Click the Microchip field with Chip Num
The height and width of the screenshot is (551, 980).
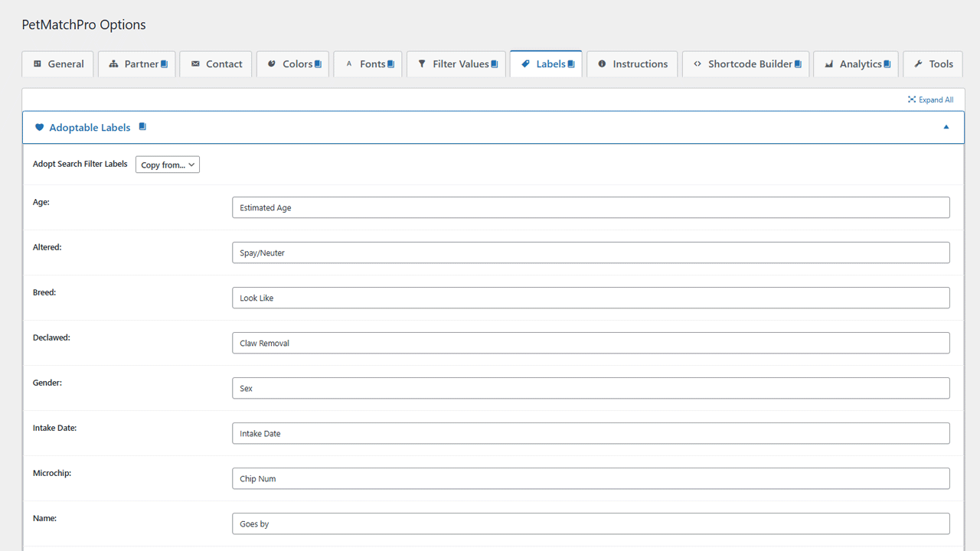pos(591,478)
